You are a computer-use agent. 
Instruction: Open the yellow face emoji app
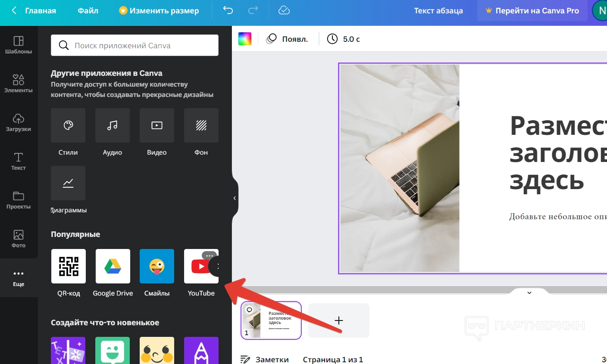tap(157, 351)
